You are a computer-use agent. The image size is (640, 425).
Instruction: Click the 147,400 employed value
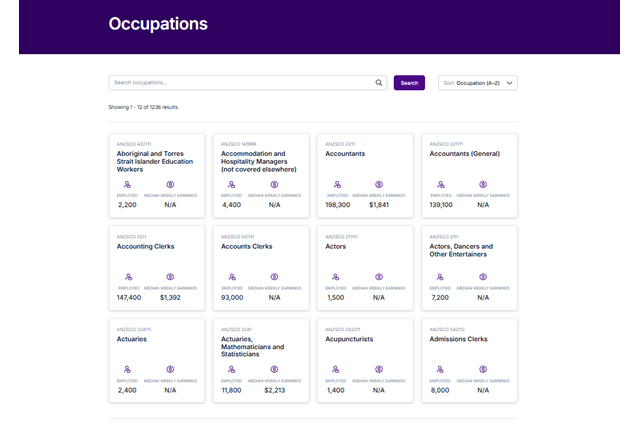pos(129,298)
